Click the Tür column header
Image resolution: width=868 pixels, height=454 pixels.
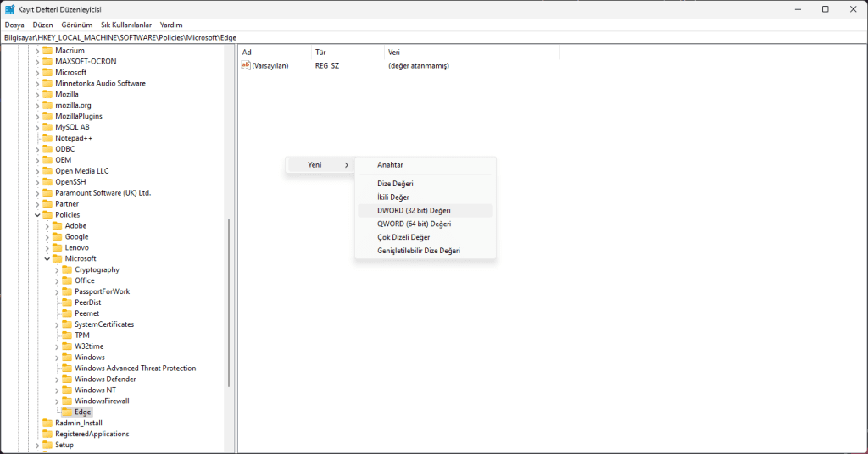[x=348, y=52]
